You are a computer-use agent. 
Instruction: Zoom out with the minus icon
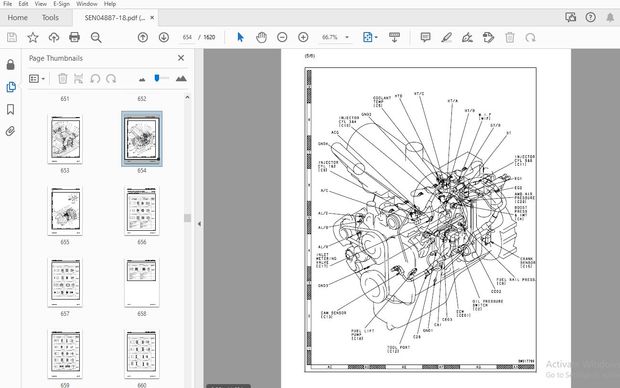pyautogui.click(x=282, y=37)
